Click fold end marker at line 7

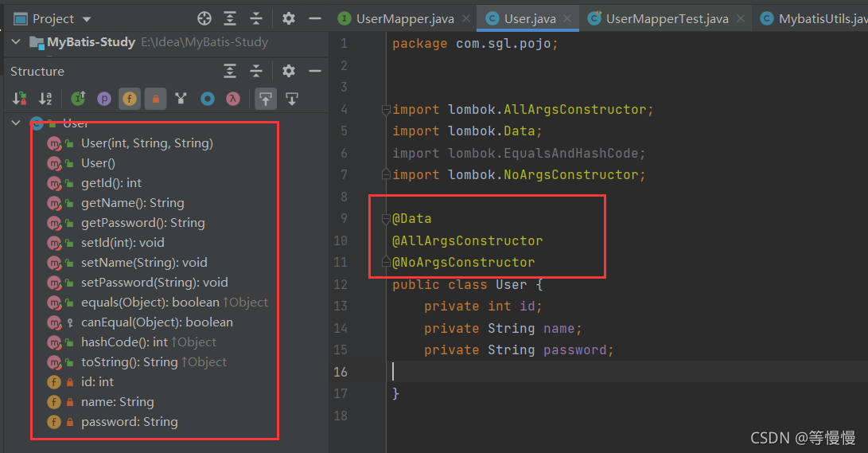(386, 174)
